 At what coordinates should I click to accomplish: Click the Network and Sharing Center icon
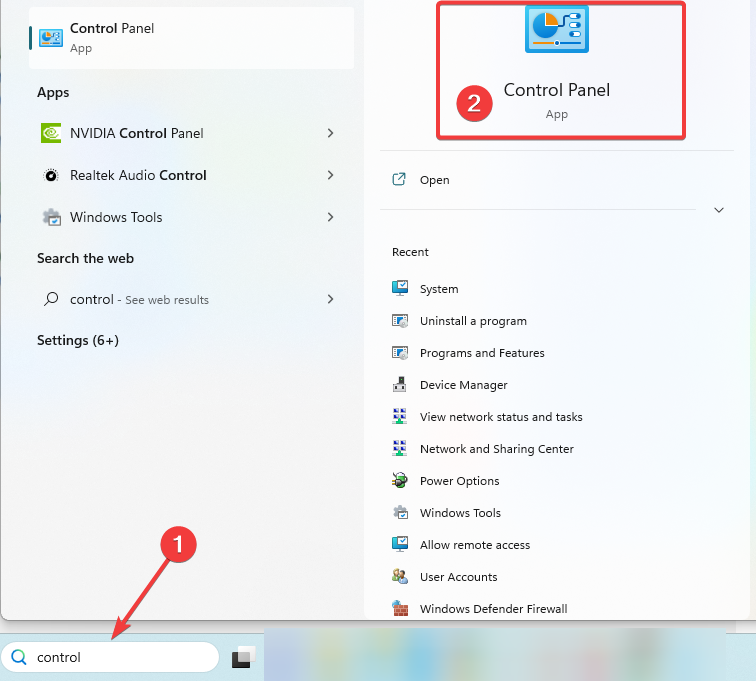click(399, 449)
